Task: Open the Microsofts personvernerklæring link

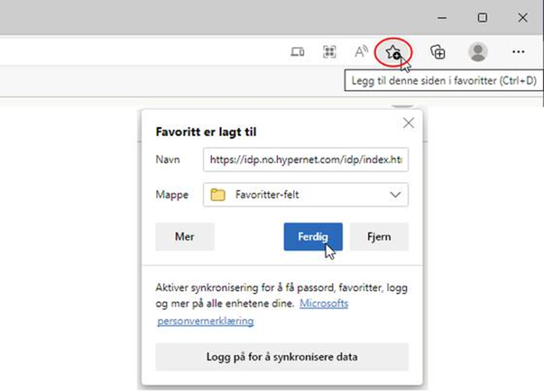Action: (x=206, y=321)
